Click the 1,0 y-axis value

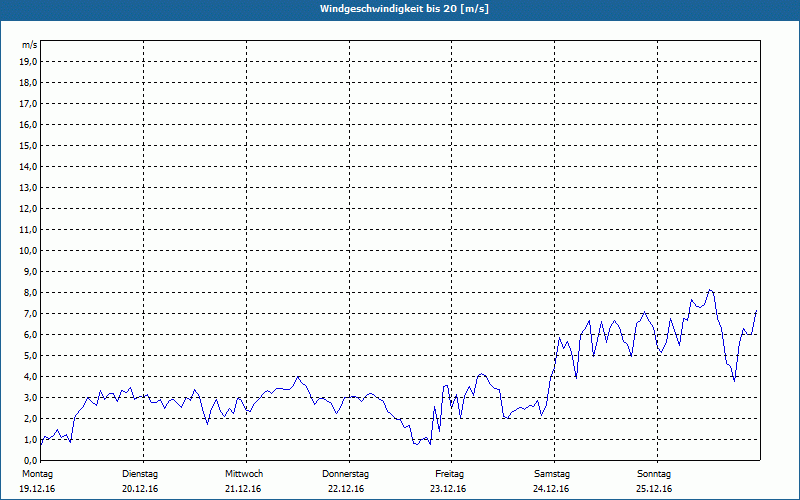click(30, 440)
